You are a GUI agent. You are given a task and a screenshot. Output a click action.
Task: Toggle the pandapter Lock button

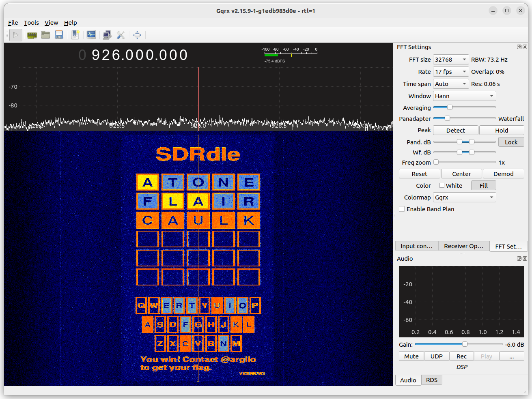point(511,142)
